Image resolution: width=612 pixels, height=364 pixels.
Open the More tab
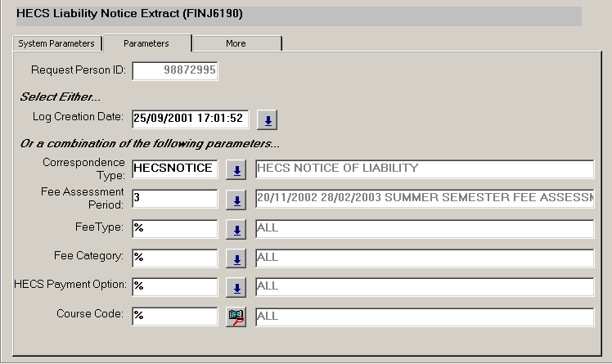click(x=236, y=43)
